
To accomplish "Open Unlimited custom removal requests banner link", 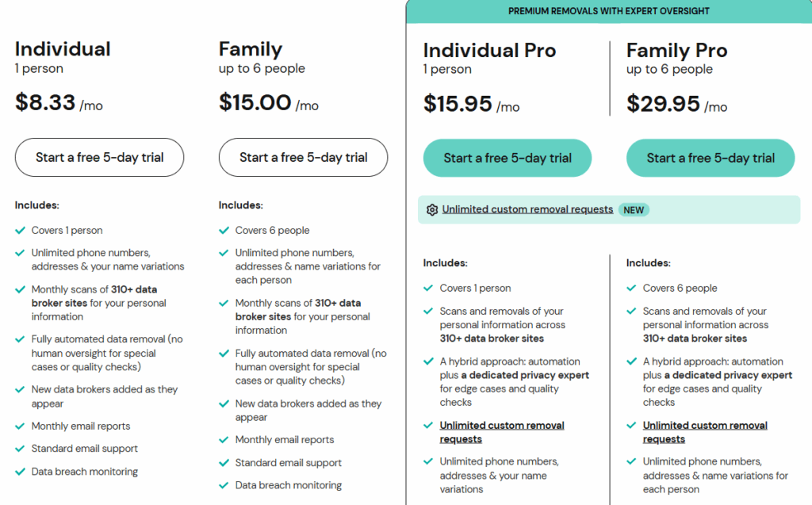I will click(x=527, y=210).
